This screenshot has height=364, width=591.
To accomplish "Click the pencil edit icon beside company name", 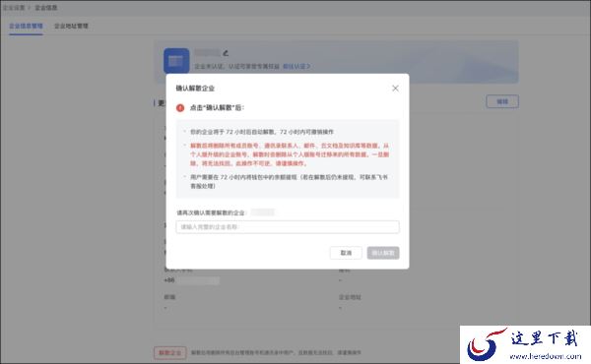I will 226,53.
